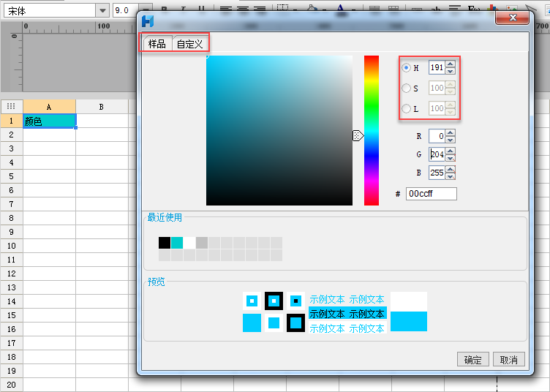
Task: Click the R value input field
Action: 437,136
